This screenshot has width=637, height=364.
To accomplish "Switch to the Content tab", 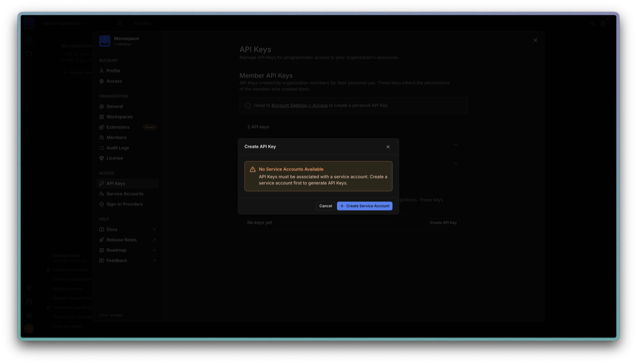I will coord(143,23).
